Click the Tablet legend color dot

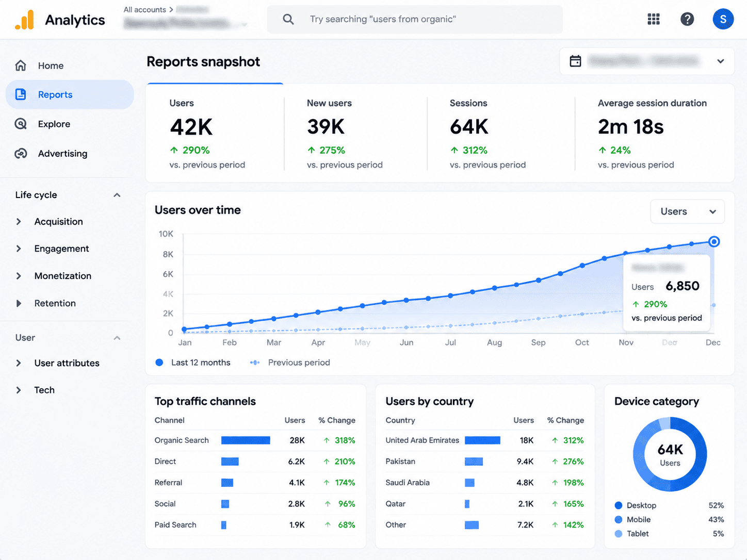coord(619,534)
